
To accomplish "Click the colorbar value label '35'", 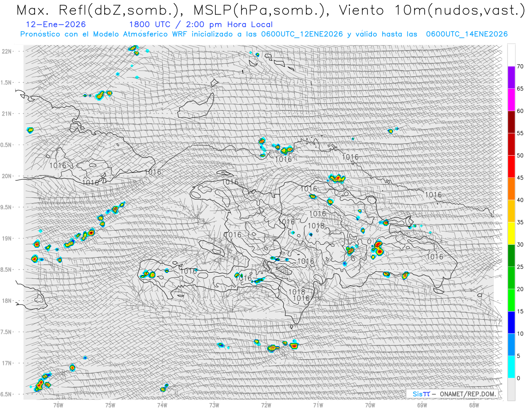I will click(x=520, y=222).
